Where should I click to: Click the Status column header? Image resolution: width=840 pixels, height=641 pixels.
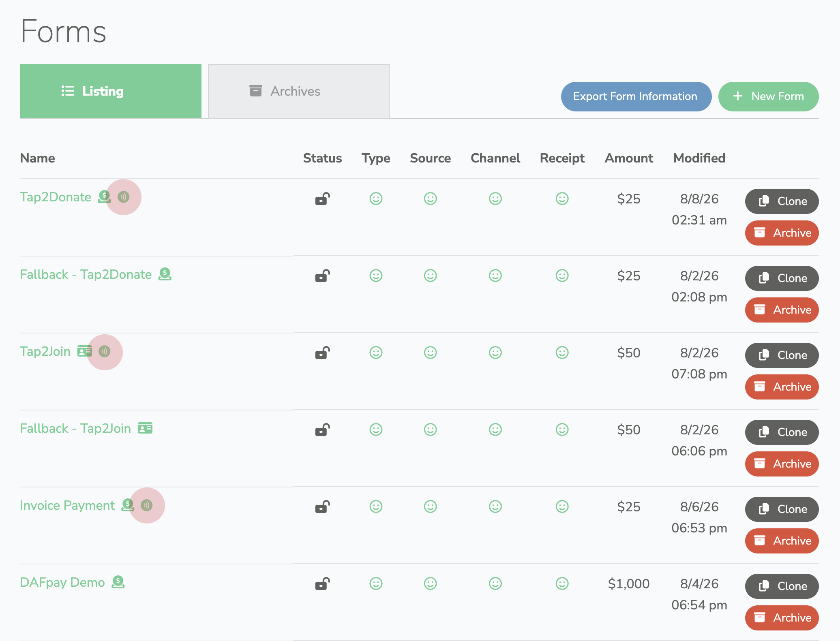(x=322, y=158)
